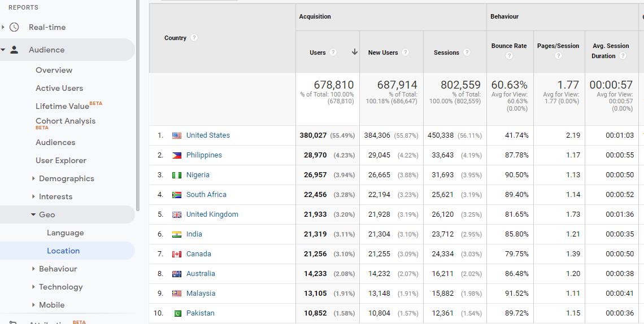Click help icon under Pages/Session header

pos(558,56)
